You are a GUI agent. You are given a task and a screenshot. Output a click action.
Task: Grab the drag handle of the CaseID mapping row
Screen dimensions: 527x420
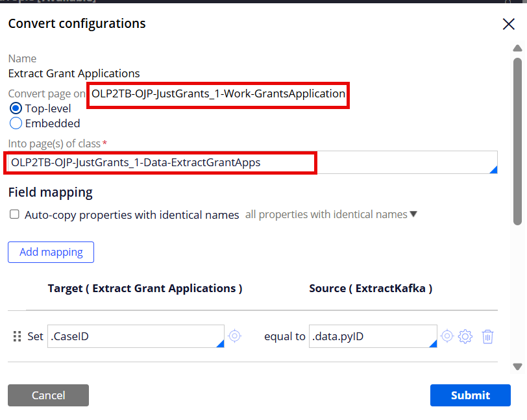(x=17, y=336)
